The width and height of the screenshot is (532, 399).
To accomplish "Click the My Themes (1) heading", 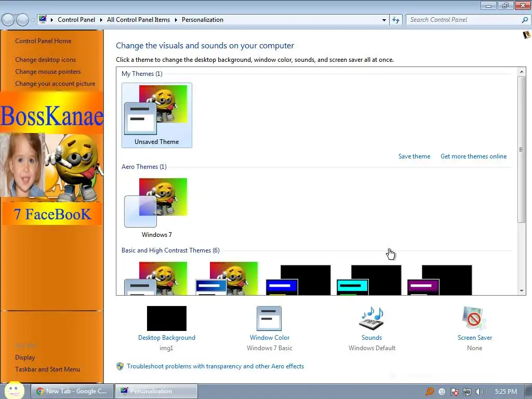I will pyautogui.click(x=142, y=74).
